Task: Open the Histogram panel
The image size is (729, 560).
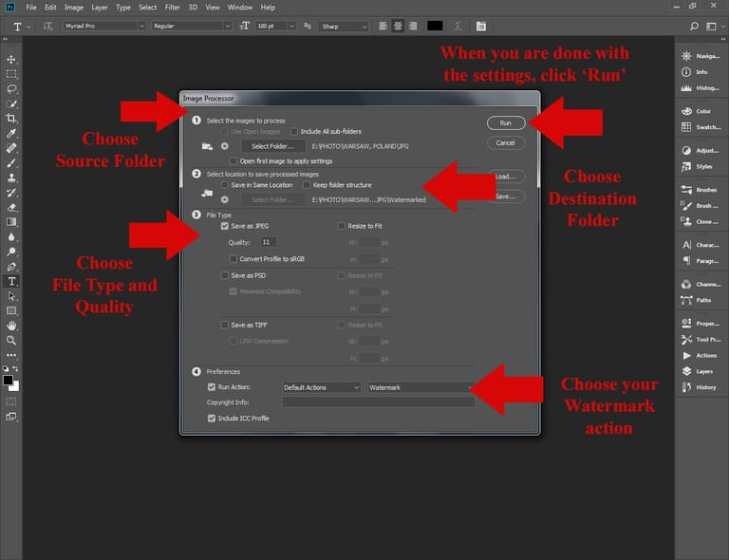Action: point(701,88)
